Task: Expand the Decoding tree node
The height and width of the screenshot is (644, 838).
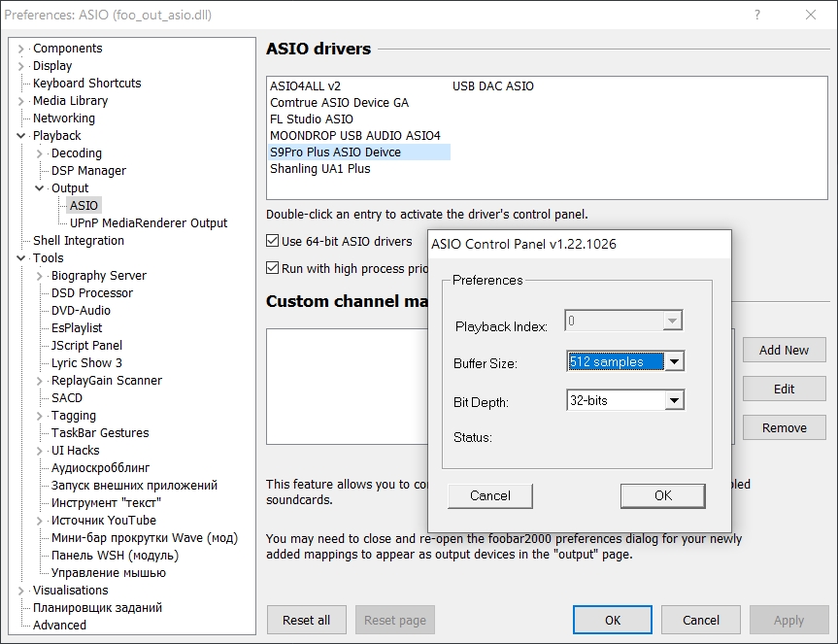Action: tap(40, 153)
